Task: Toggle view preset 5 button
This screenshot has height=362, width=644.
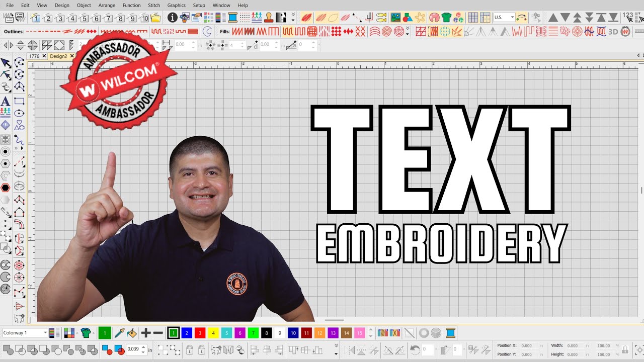Action: pyautogui.click(x=85, y=18)
